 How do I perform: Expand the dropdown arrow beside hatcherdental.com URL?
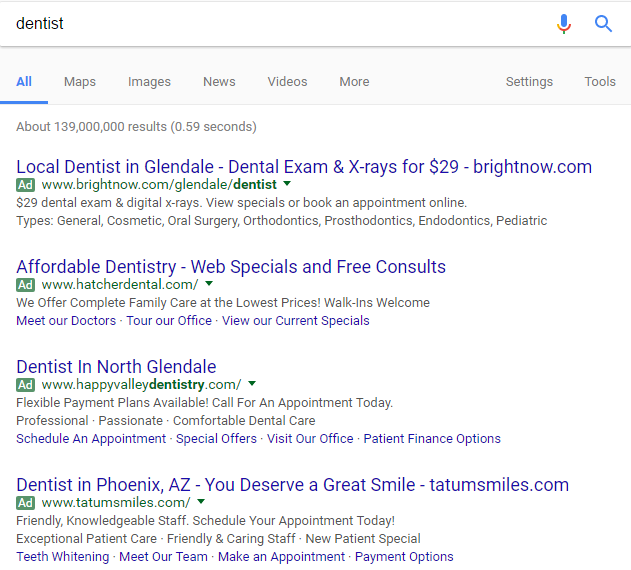(209, 283)
